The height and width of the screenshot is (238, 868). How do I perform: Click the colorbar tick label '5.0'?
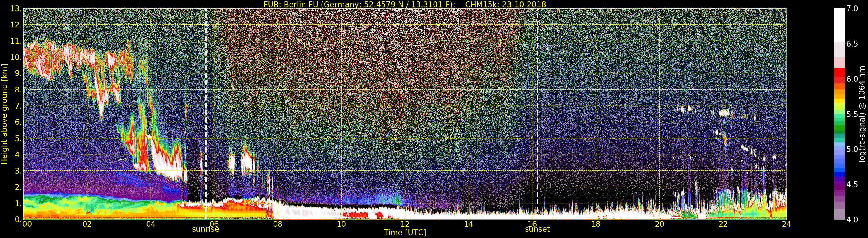click(x=852, y=149)
